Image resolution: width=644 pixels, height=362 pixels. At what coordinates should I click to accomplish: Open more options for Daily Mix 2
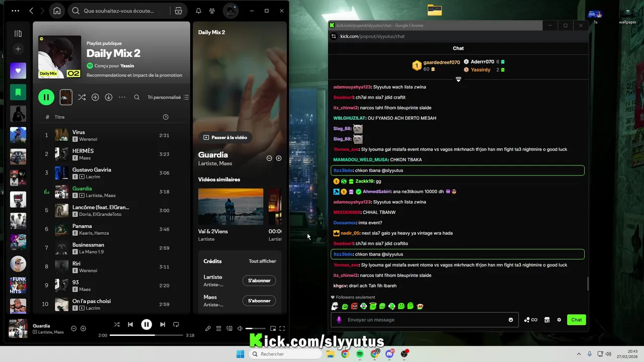(122, 97)
